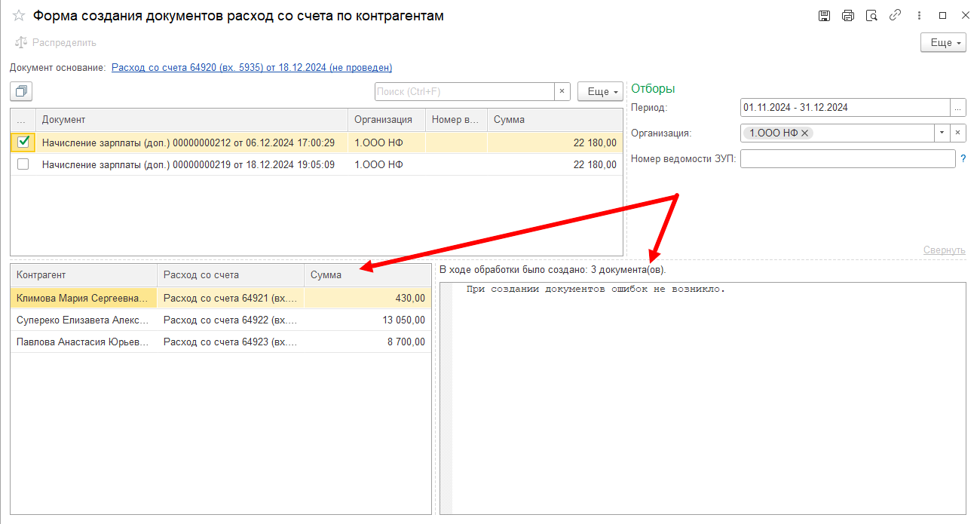
Task: Open period selection ellipsis button
Action: click(x=958, y=107)
